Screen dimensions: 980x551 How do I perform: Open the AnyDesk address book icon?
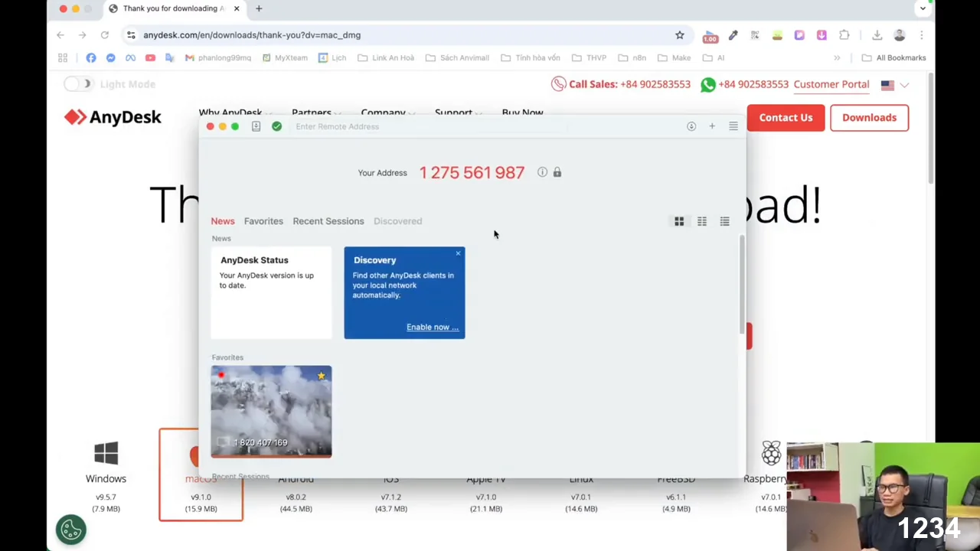256,126
